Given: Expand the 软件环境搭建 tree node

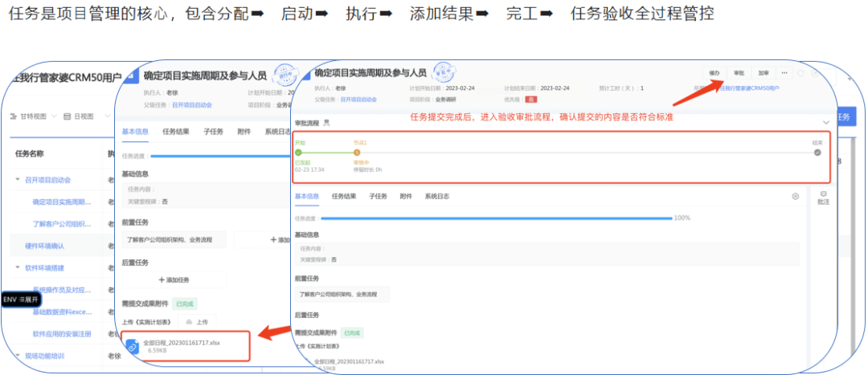Looking at the screenshot, I should click(x=18, y=267).
